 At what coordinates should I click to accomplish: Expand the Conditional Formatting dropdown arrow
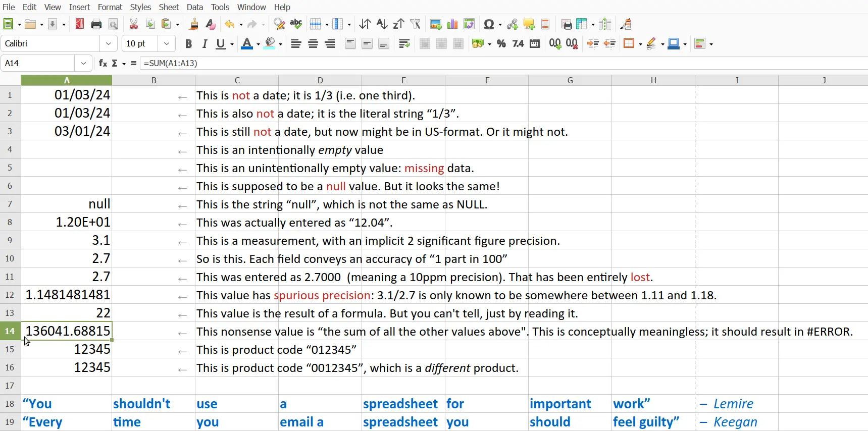pos(711,44)
